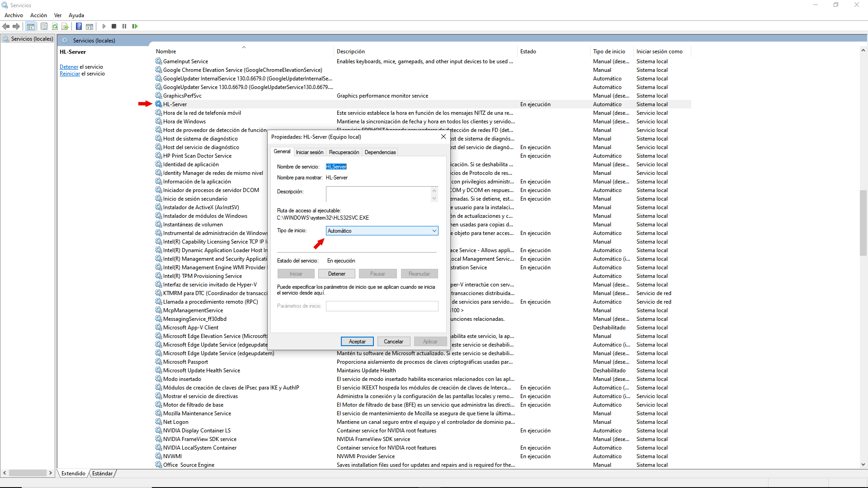The width and height of the screenshot is (868, 488).
Task: Click the Reiniciar el servicio link
Action: tap(82, 74)
